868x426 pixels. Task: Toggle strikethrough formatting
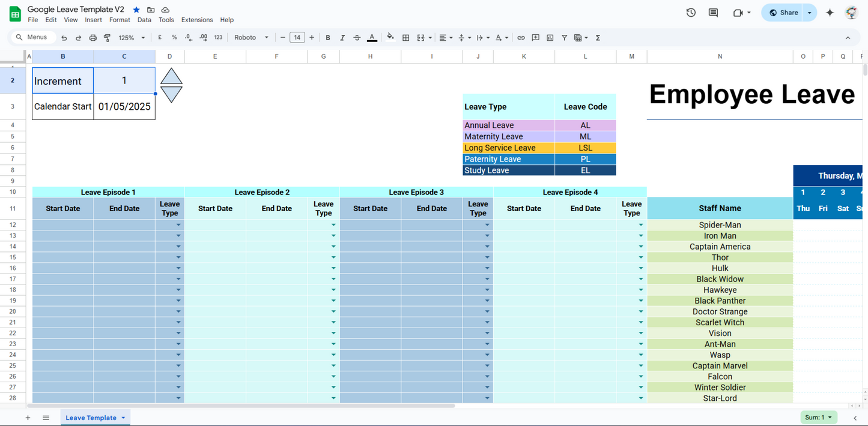pos(357,38)
